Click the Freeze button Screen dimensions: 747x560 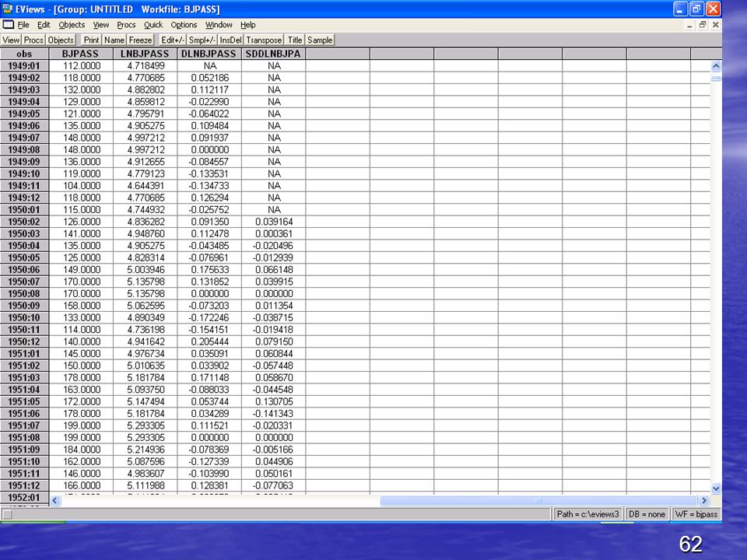click(x=140, y=40)
